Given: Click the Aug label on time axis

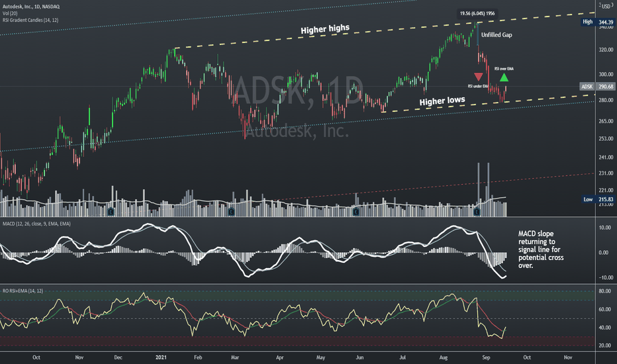Looking at the screenshot, I should pos(444,357).
